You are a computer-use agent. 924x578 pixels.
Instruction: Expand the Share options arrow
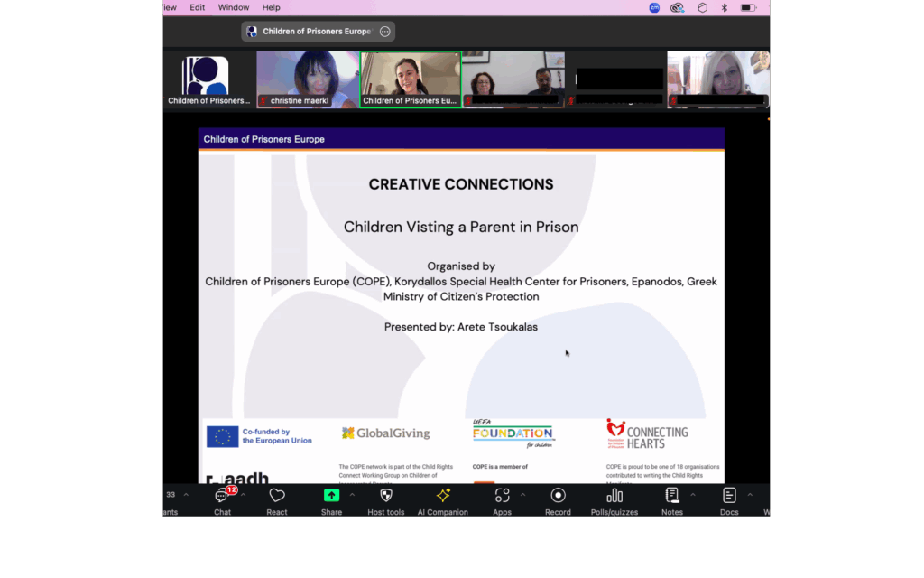click(352, 495)
